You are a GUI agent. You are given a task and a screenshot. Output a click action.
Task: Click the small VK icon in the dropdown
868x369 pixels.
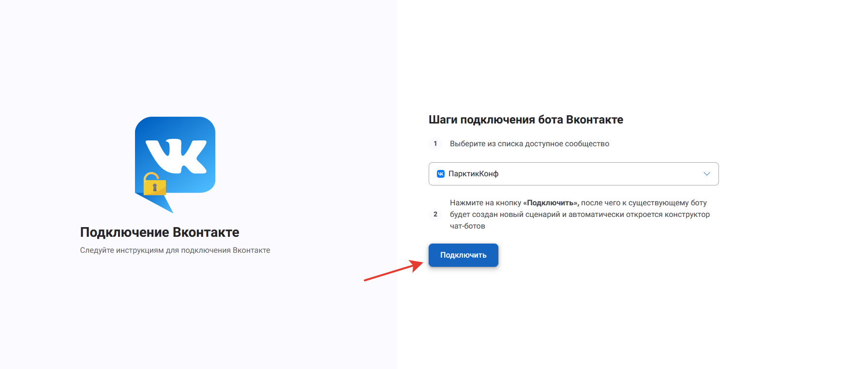[x=441, y=174]
